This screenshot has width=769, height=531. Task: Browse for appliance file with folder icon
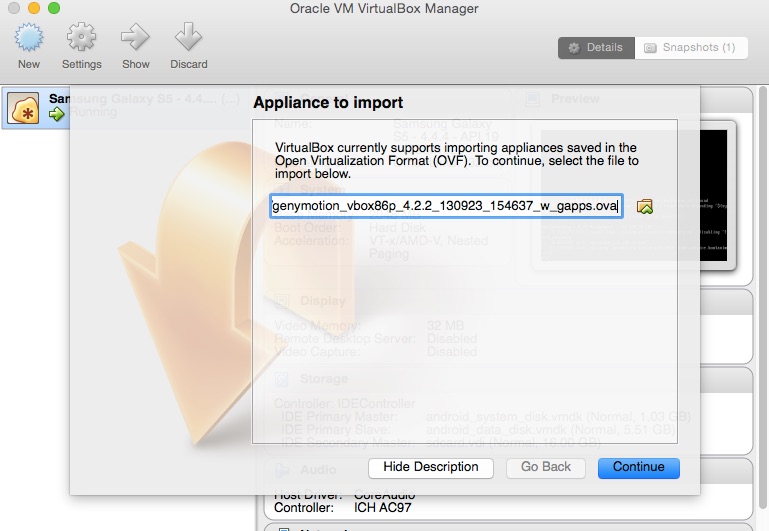[644, 206]
